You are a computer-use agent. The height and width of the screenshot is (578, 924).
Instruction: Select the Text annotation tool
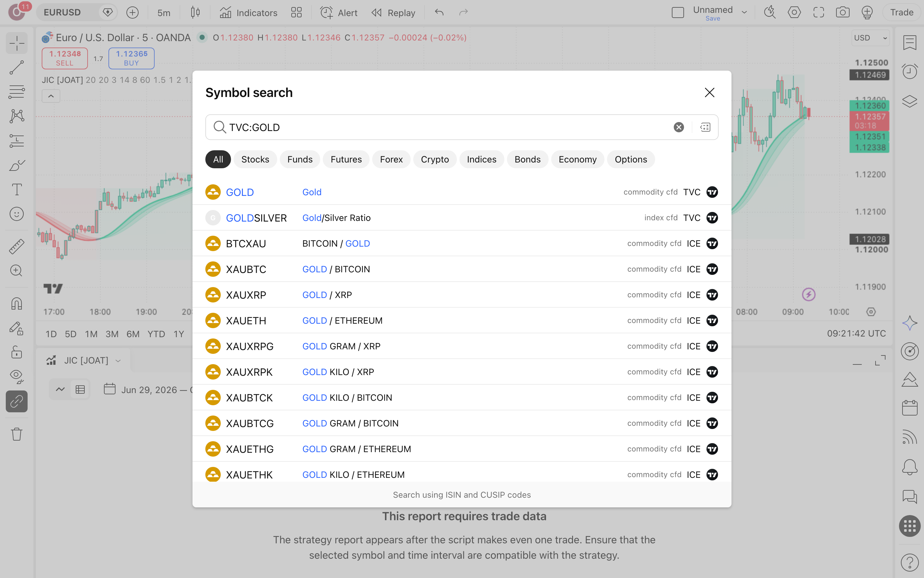tap(16, 189)
